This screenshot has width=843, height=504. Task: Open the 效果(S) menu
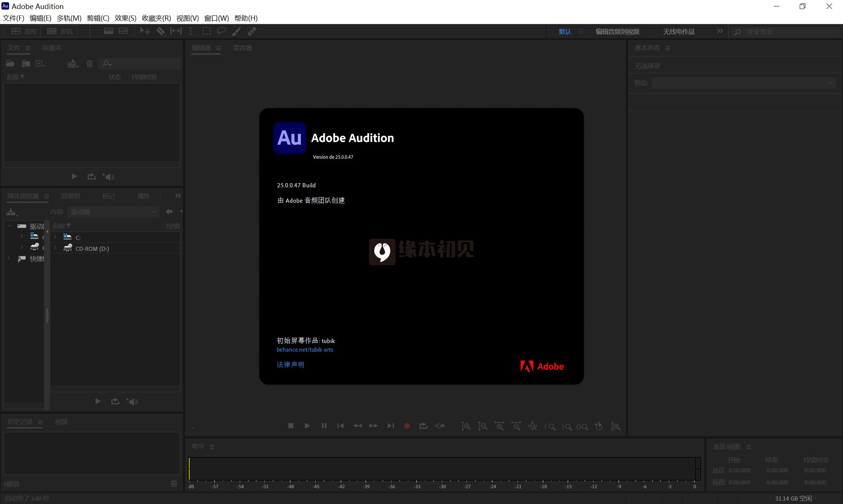(x=125, y=18)
